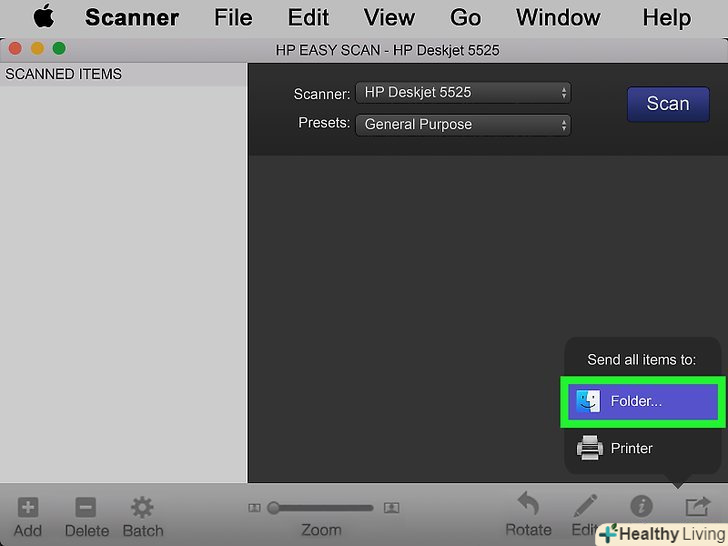Maximize window with green button
The height and width of the screenshot is (546, 728).
pos(59,48)
